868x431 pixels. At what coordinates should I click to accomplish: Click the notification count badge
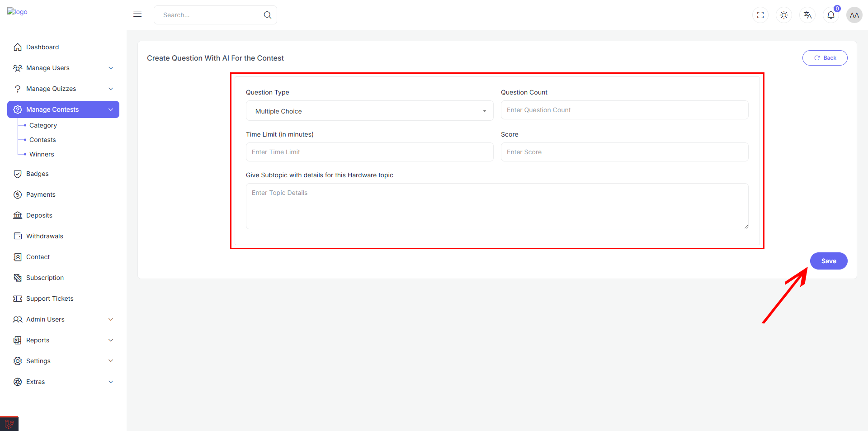coord(837,9)
